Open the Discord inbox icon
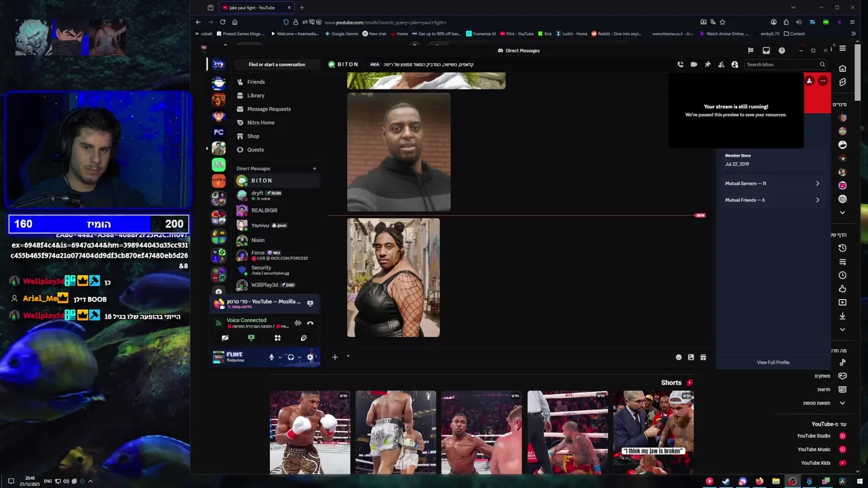Image resolution: width=868 pixels, height=488 pixels. [x=766, y=50]
